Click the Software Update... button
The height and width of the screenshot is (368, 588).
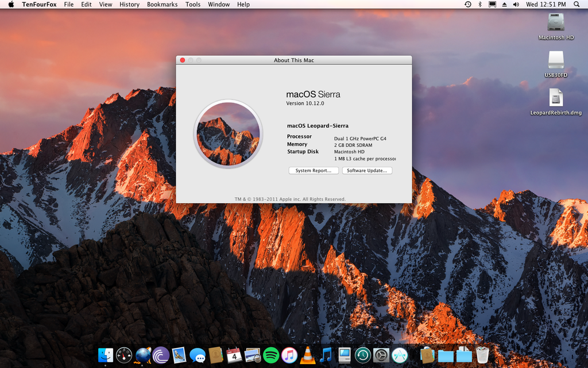coord(367,170)
